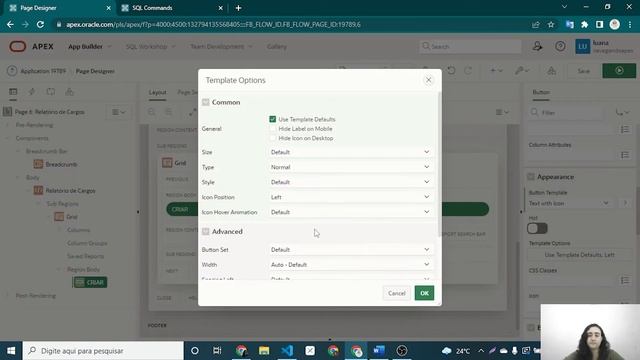Open a new browser tab

tap(238, 8)
